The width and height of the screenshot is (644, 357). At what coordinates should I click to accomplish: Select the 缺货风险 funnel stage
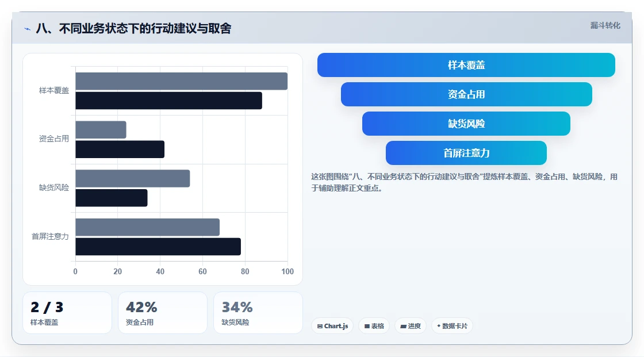[466, 124]
